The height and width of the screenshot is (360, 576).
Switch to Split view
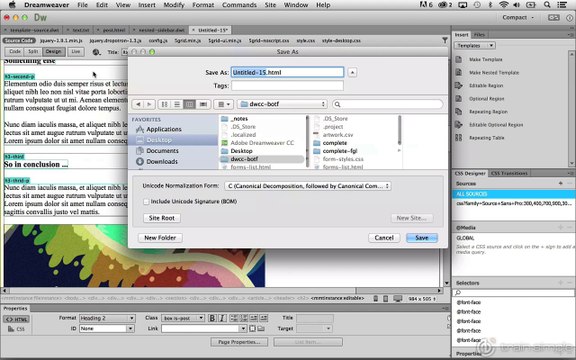click(x=33, y=52)
